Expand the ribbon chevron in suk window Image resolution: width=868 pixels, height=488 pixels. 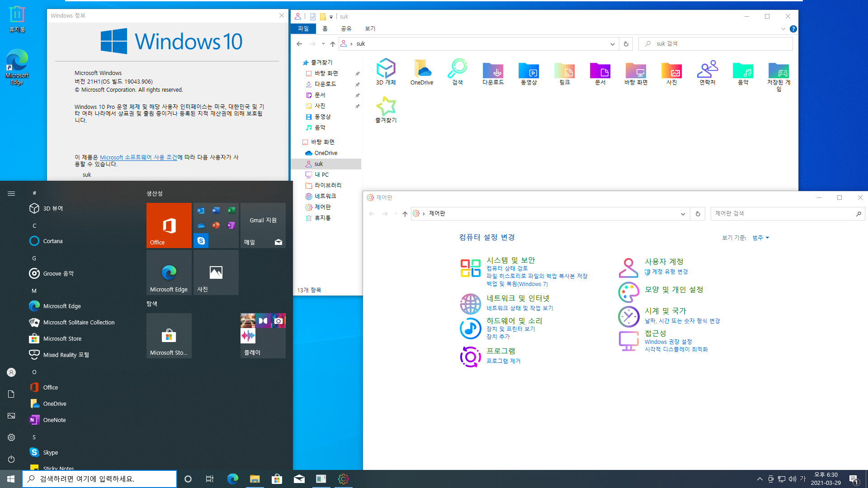tap(783, 29)
